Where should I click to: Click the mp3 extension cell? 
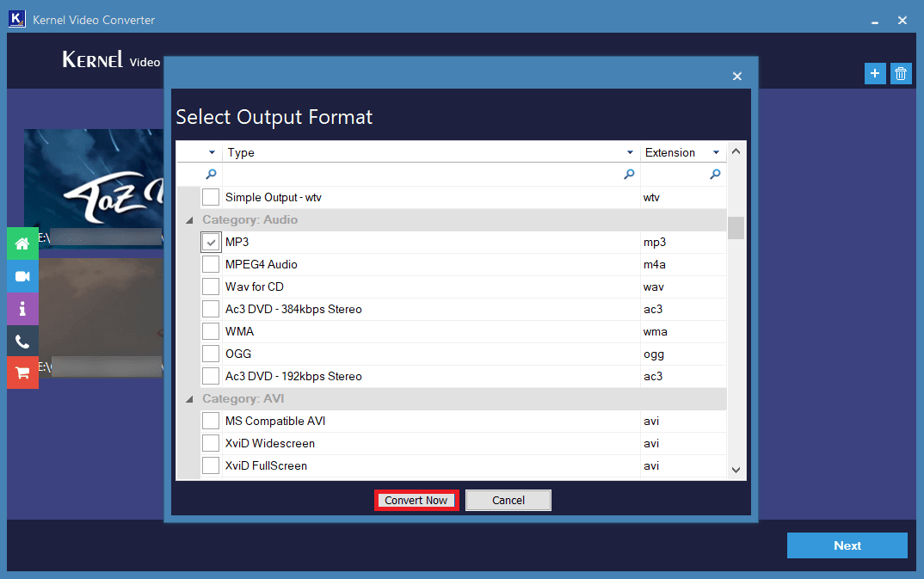[x=684, y=242]
